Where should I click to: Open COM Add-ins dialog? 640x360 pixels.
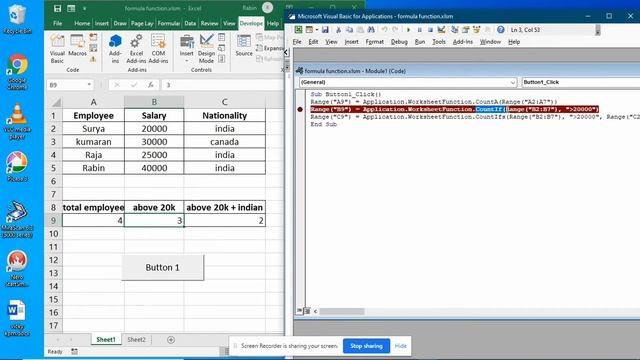158,49
